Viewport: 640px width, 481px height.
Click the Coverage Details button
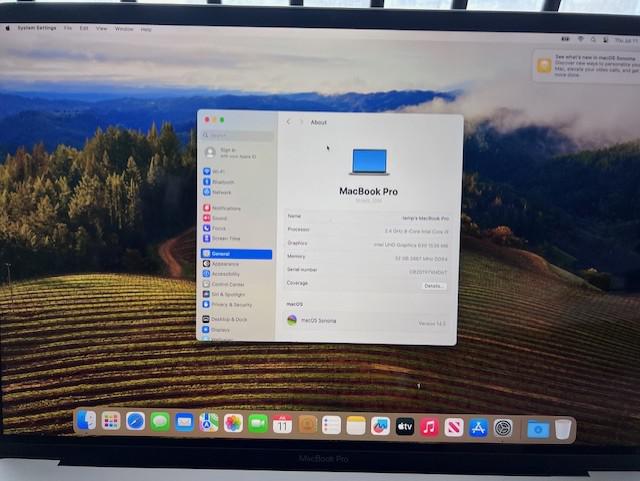(x=433, y=286)
